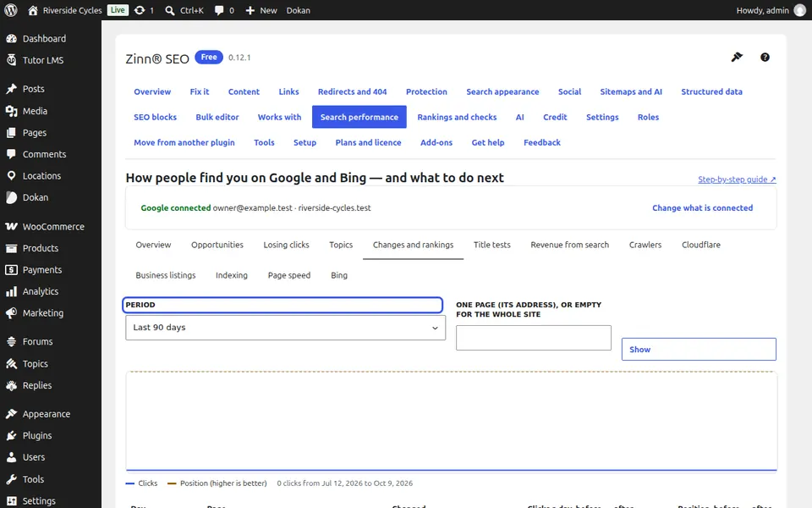Open the Losing clicks sub-tab
This screenshot has width=812, height=508.
point(287,245)
